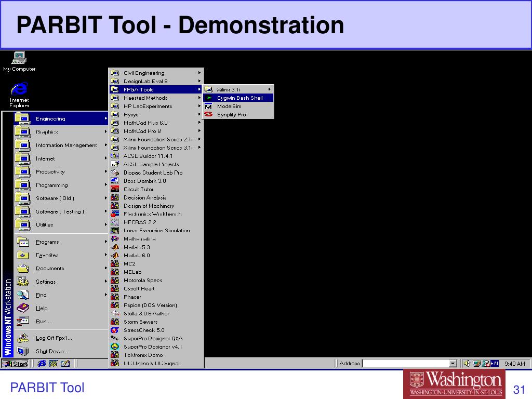Launch Internet Explorer from the desktop icon
The height and width of the screenshot is (399, 532).
pyautogui.click(x=19, y=95)
